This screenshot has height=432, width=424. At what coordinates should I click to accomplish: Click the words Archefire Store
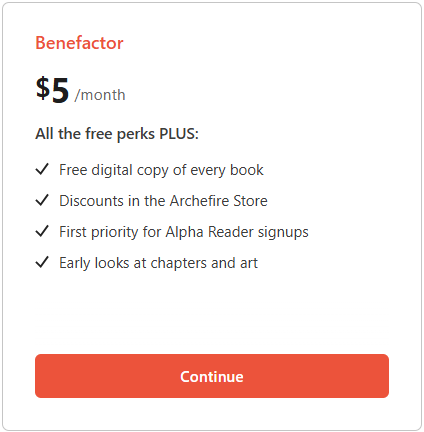coord(219,201)
